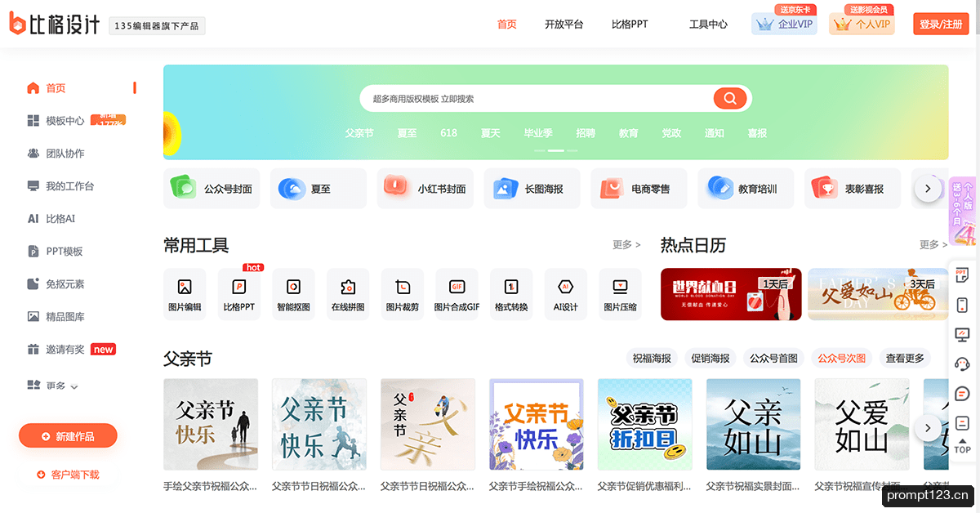Open 开放平台 in the top navigation
This screenshot has width=980, height=513.
(564, 25)
